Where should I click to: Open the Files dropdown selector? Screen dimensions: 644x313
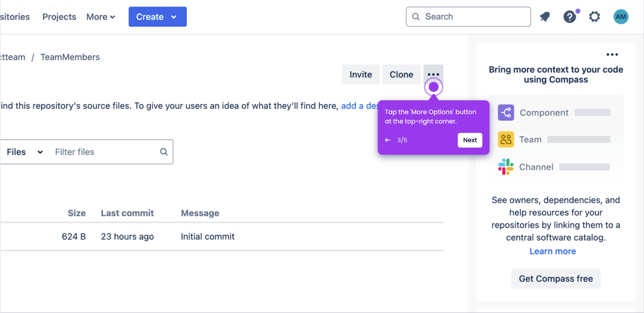[25, 152]
